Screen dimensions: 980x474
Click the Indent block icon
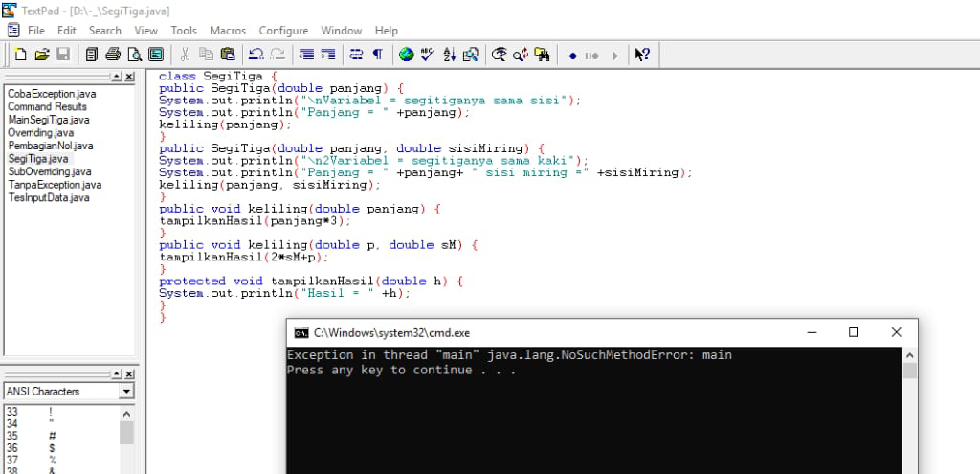327,55
